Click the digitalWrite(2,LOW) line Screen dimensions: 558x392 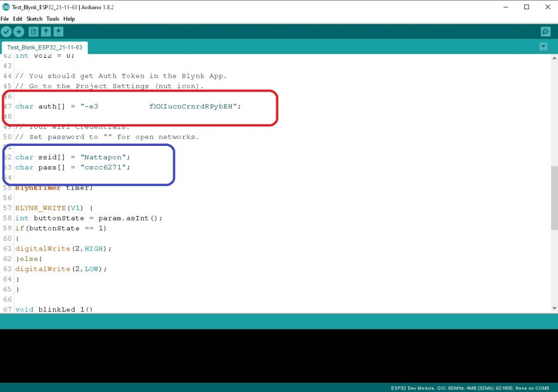pos(61,269)
